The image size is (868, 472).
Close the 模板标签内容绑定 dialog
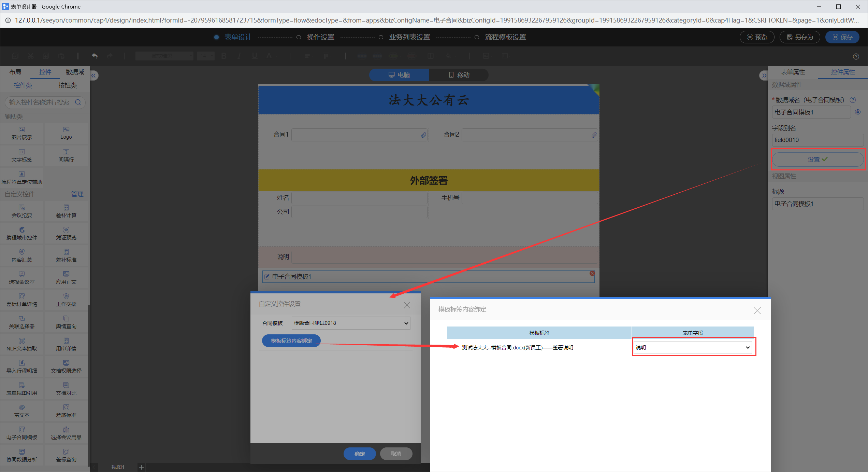click(757, 310)
